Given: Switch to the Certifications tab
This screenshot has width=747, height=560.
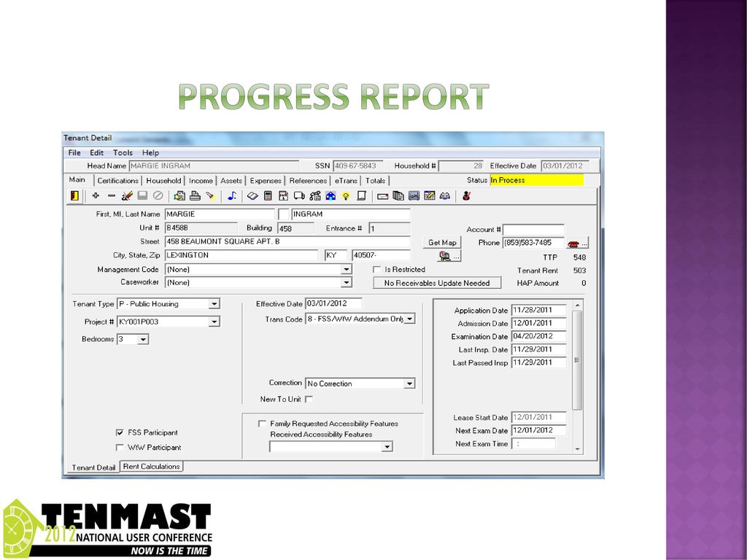Looking at the screenshot, I should (x=117, y=181).
